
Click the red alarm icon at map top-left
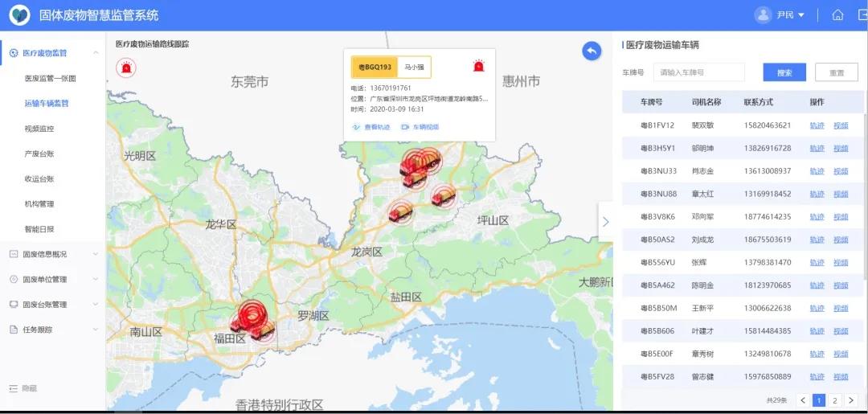coord(125,68)
